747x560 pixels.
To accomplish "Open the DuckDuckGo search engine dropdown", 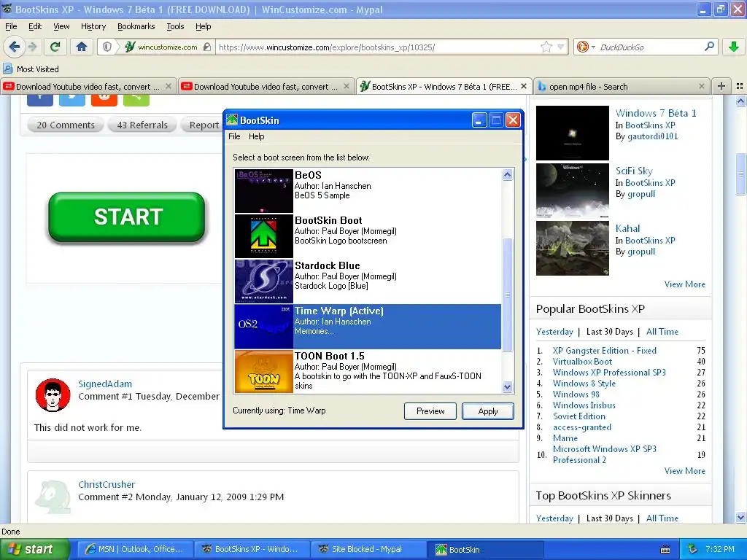I will coord(586,47).
